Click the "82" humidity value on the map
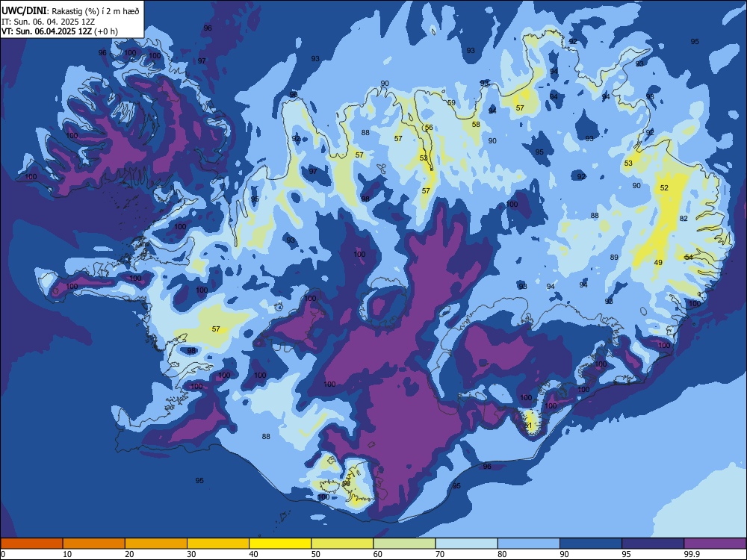This screenshot has width=747, height=560. point(684,219)
